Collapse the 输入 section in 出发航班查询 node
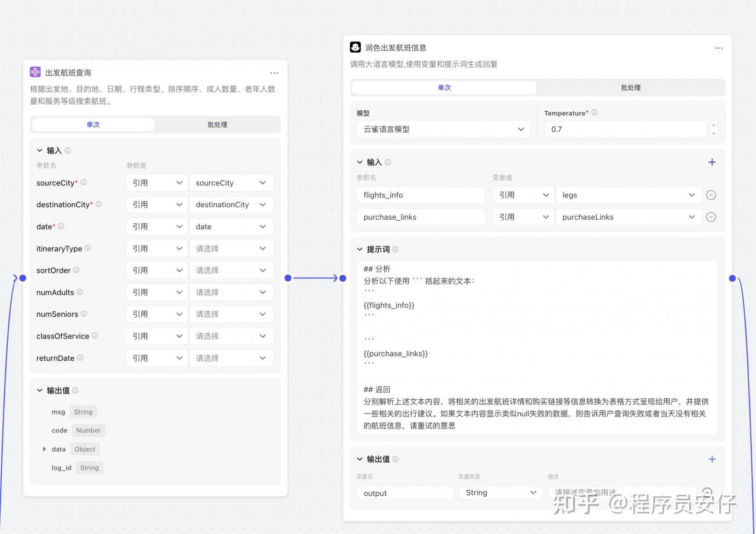The height and width of the screenshot is (534, 756). click(x=40, y=151)
